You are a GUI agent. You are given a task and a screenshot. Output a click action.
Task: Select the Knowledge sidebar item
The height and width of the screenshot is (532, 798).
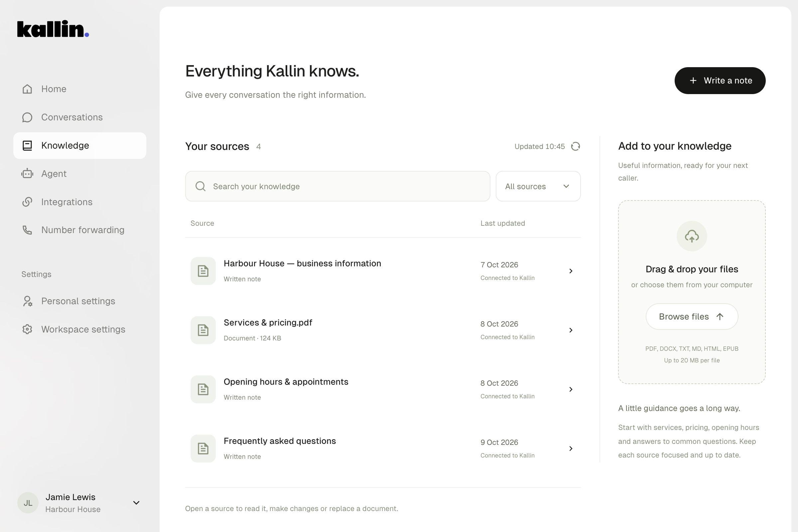coord(80,146)
